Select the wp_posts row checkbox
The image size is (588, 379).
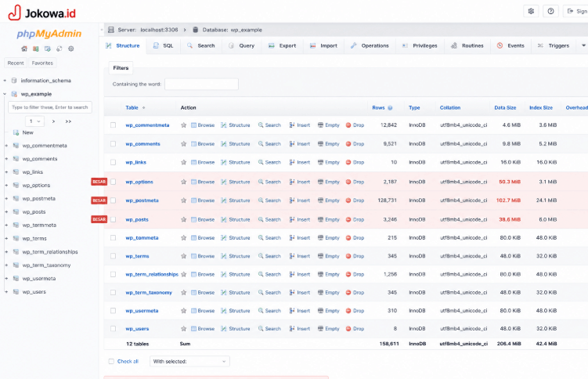click(113, 220)
